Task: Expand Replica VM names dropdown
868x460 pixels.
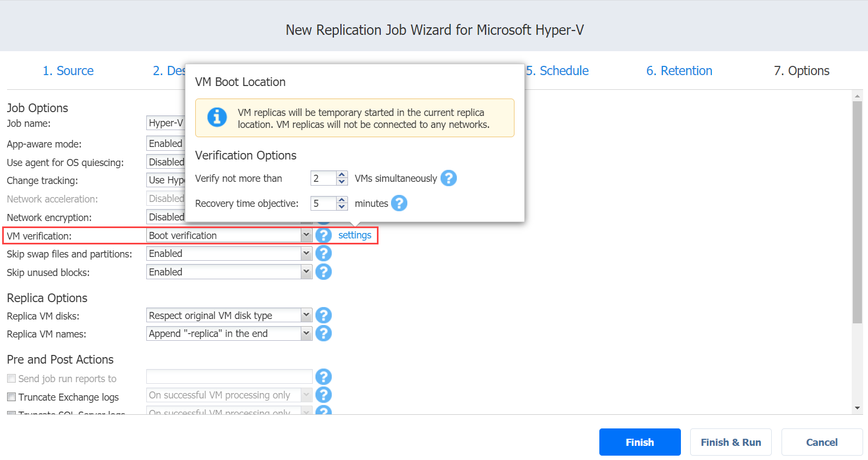Action: point(306,333)
